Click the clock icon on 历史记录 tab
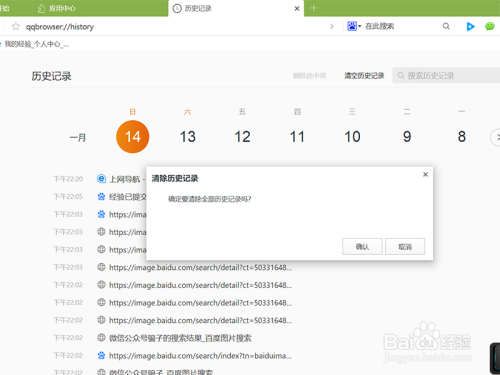 177,9
